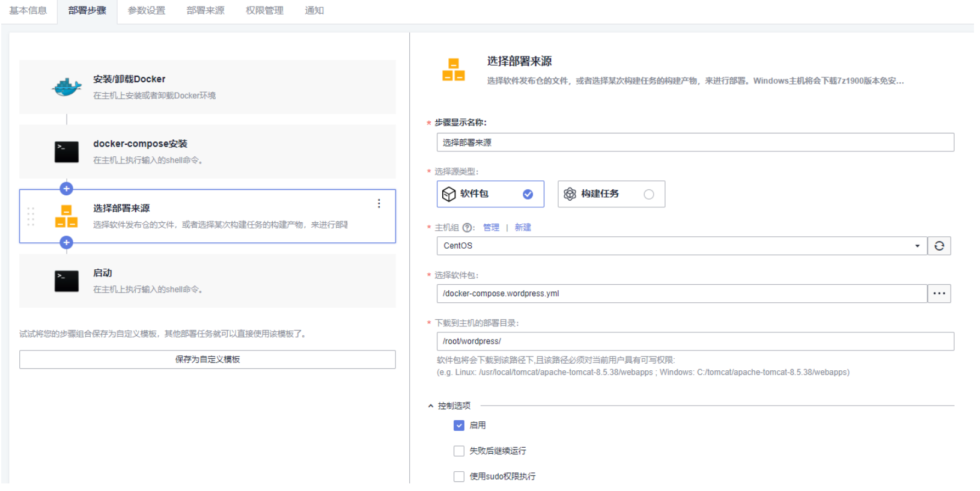Switch to the 权限管理 tab
The image size is (980, 491).
tap(264, 11)
